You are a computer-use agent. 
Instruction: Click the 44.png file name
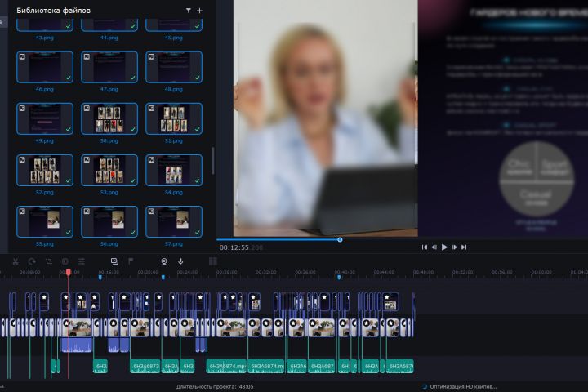(109, 38)
